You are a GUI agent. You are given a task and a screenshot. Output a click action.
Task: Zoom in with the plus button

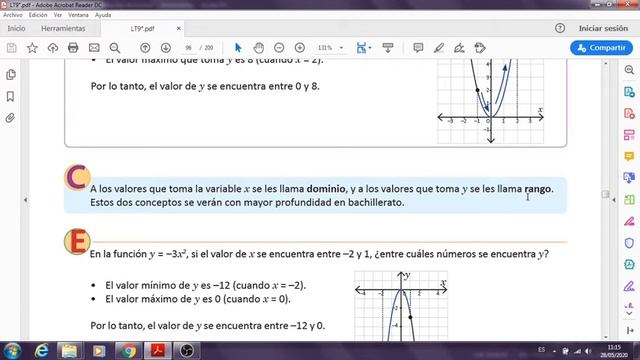(300, 48)
